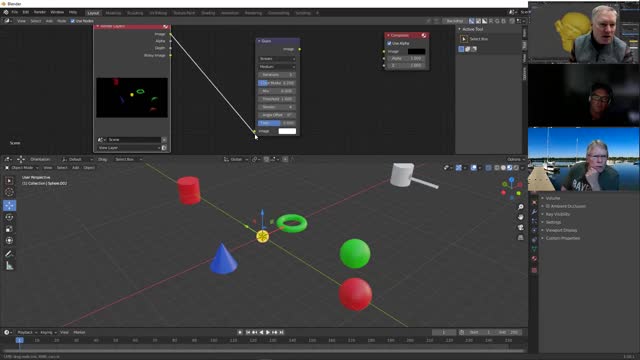Screen dimensions: 640x360
Task: Toggle Backdrop button in compositor header
Action: tap(454, 21)
